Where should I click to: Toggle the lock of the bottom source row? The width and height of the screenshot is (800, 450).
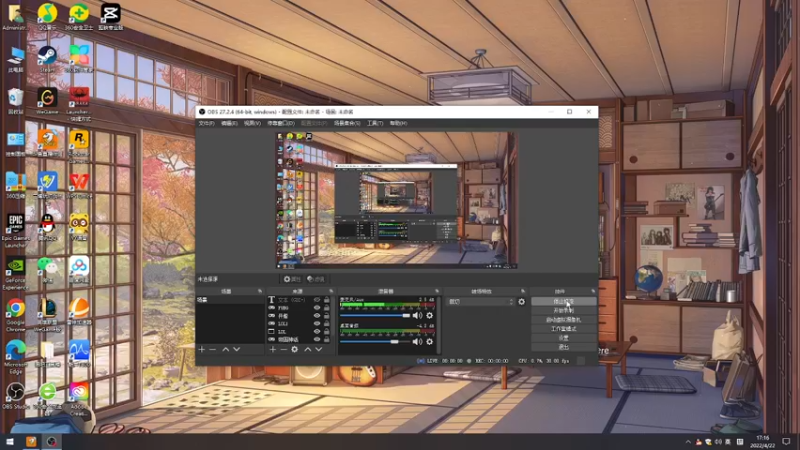pyautogui.click(x=327, y=339)
